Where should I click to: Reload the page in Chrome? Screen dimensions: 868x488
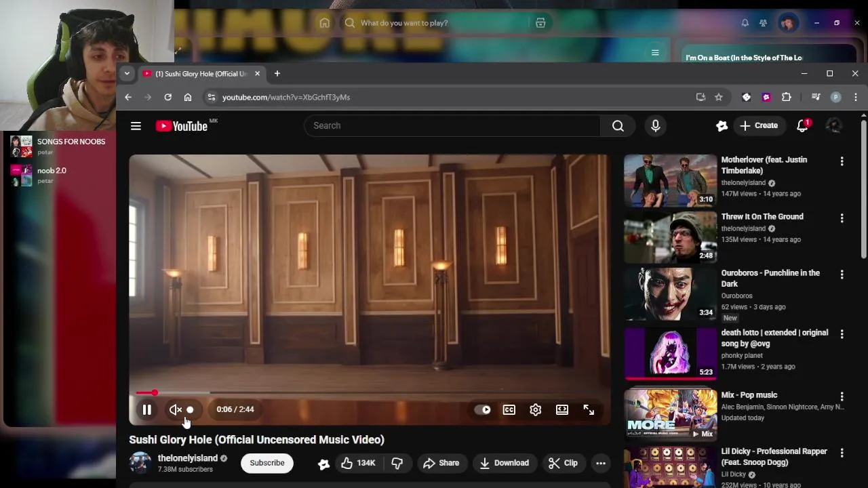[x=167, y=97]
